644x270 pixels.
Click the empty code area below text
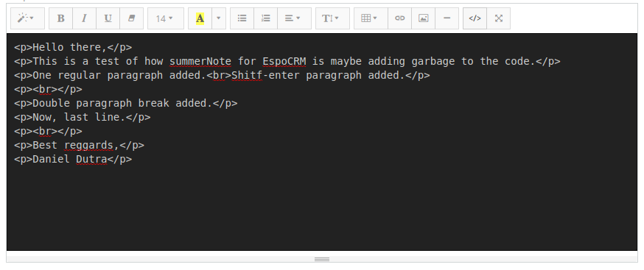(x=322, y=207)
